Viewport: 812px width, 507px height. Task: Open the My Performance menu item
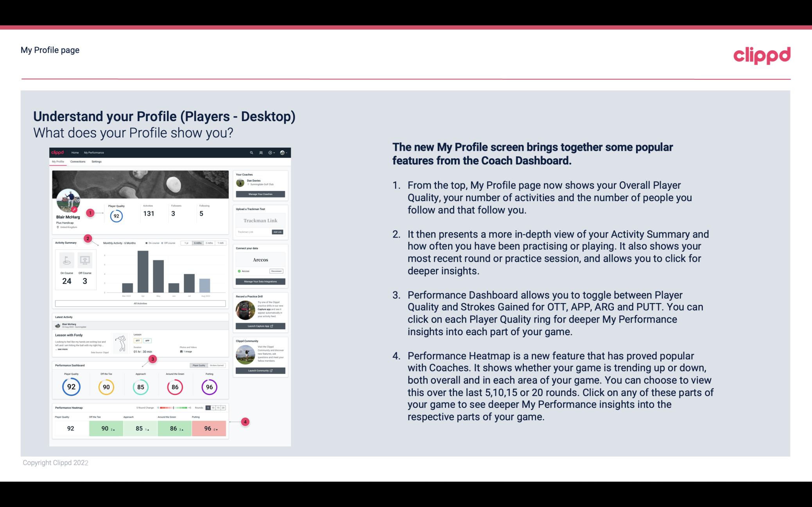point(93,152)
